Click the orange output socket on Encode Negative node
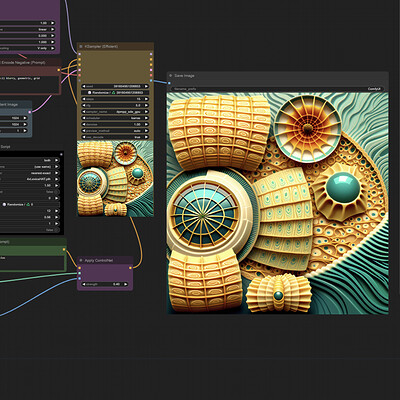Viewport: 400px width, 400px height. (59, 70)
